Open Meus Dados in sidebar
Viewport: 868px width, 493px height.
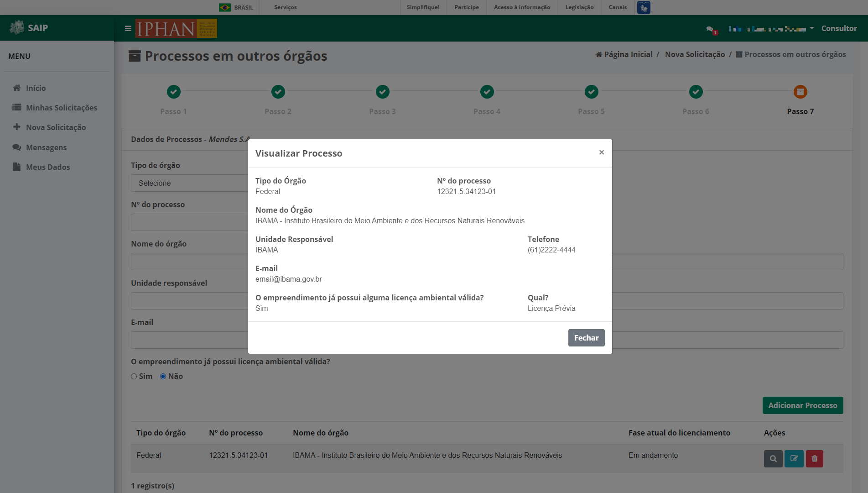click(x=48, y=167)
